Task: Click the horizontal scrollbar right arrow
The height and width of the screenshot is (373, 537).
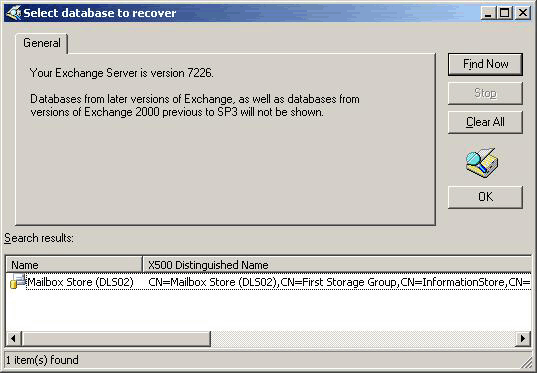Action: coord(523,339)
